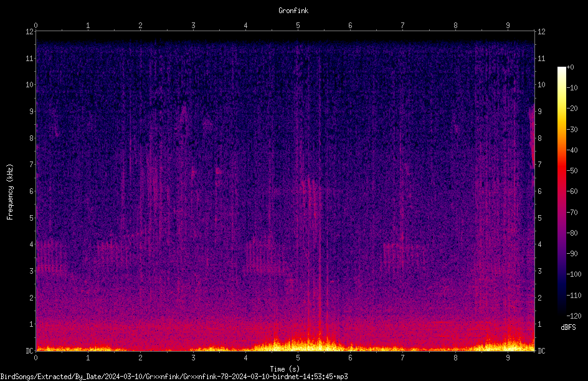Click the -50 red level on color bar
Screen dimensions: 588x381
pyautogui.click(x=572, y=170)
